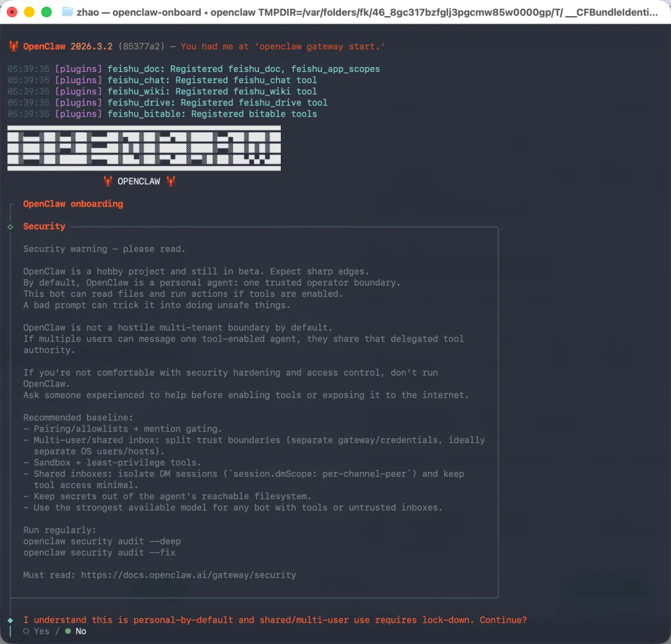Image resolution: width=671 pixels, height=644 pixels.
Task: Click 'Use the strongest available model' bullet
Action: (233, 507)
